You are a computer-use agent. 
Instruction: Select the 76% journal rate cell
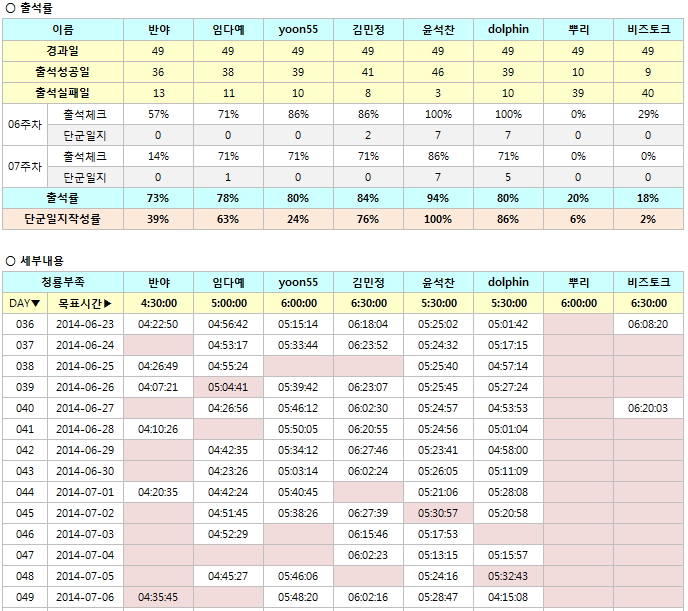click(368, 219)
